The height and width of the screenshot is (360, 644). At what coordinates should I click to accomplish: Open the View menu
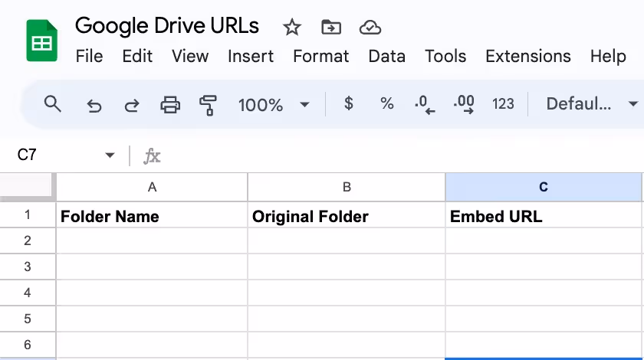coord(190,56)
